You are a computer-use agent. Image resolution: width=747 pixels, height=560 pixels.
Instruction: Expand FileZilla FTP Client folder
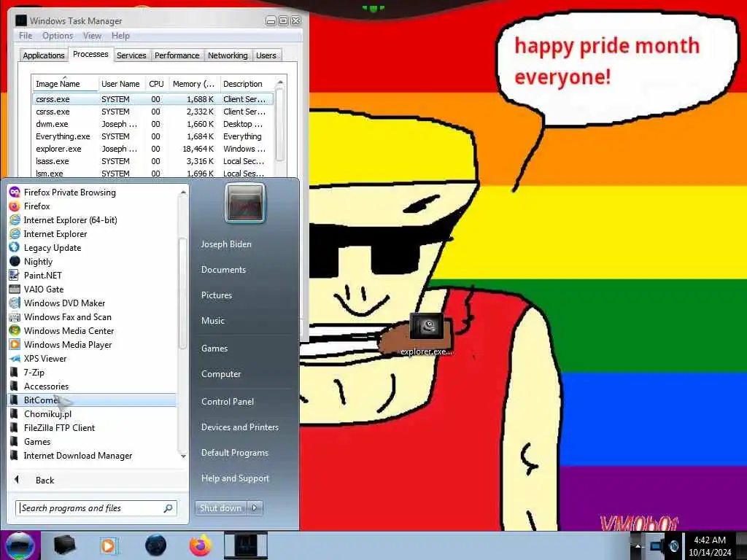pos(53,427)
